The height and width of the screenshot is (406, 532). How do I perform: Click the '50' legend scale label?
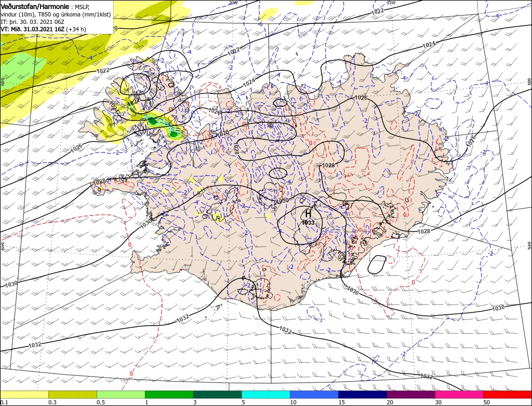click(x=487, y=402)
